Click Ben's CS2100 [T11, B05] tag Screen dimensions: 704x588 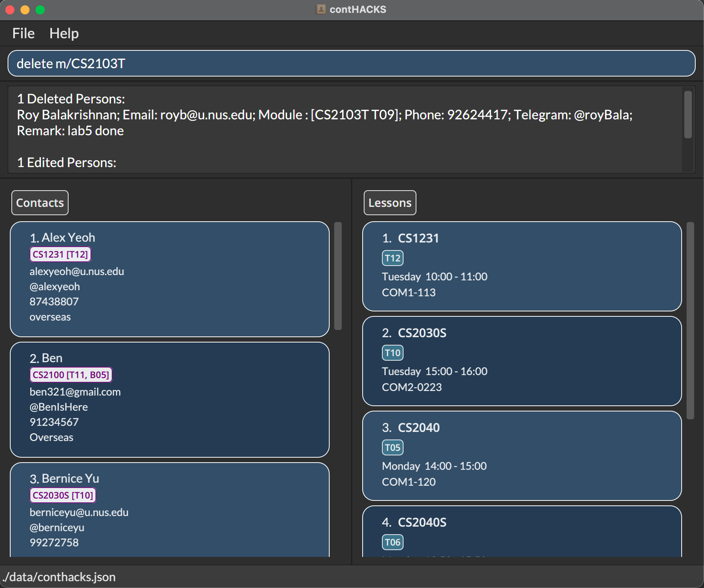pos(71,375)
